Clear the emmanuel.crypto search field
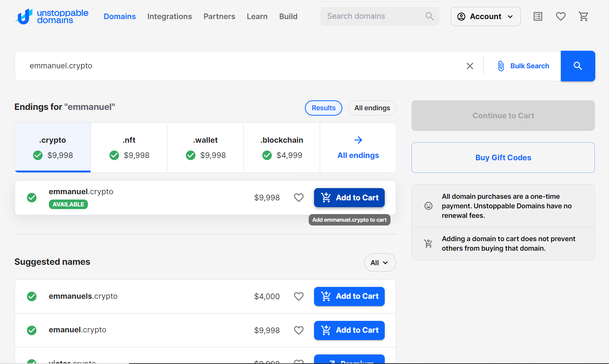The image size is (609, 364). 470,66
